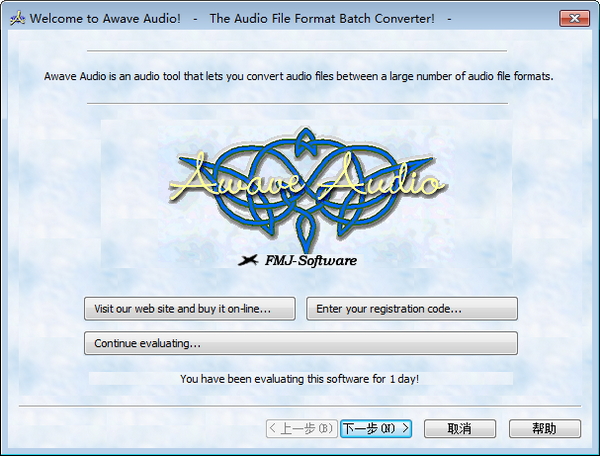Choose Continue evaluating
The height and width of the screenshot is (456, 600).
(300, 343)
